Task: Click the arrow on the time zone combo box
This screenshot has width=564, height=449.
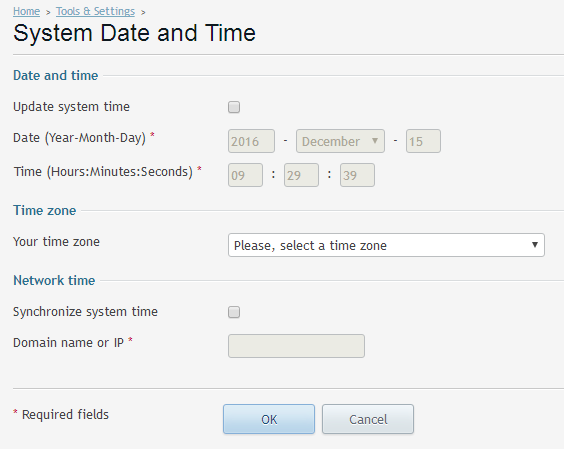Action: pos(535,245)
